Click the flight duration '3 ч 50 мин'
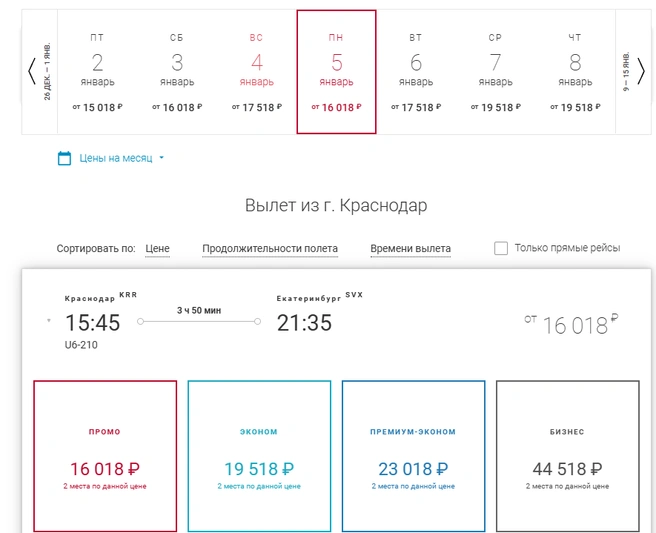Screen dimensions: 656x533 coord(199,310)
